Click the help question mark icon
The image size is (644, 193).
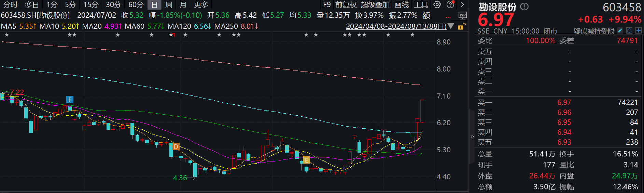pyautogui.click(x=450, y=4)
